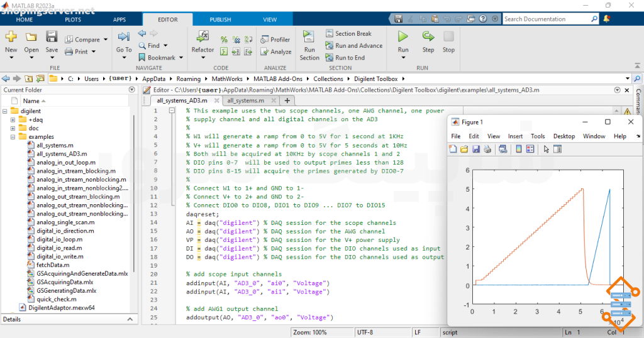This screenshot has width=644, height=338.
Task: Click Print Figure icon in Figure 1 toolbar
Action: pyautogui.click(x=487, y=150)
